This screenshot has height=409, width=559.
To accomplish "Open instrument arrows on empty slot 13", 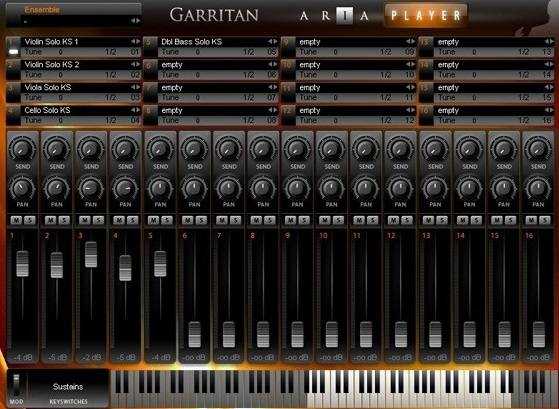I will tap(549, 41).
